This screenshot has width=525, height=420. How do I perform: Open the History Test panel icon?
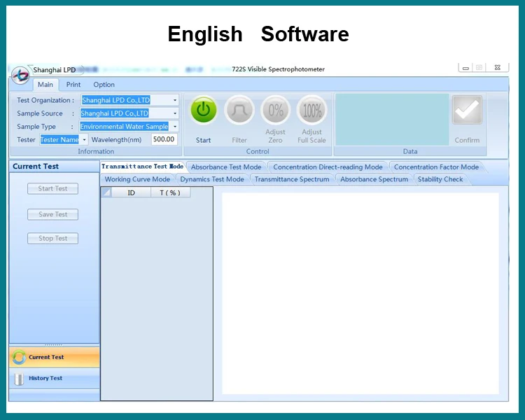coord(19,379)
